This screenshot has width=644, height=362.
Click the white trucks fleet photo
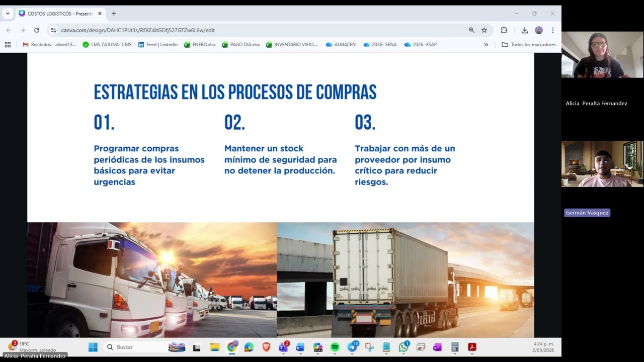pyautogui.click(x=152, y=280)
